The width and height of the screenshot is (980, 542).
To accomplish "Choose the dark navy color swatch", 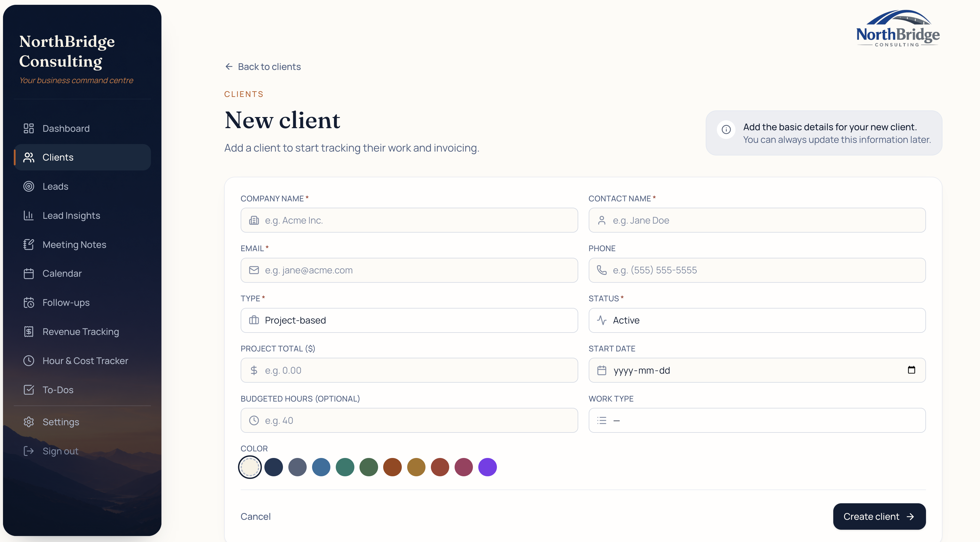I will (274, 467).
